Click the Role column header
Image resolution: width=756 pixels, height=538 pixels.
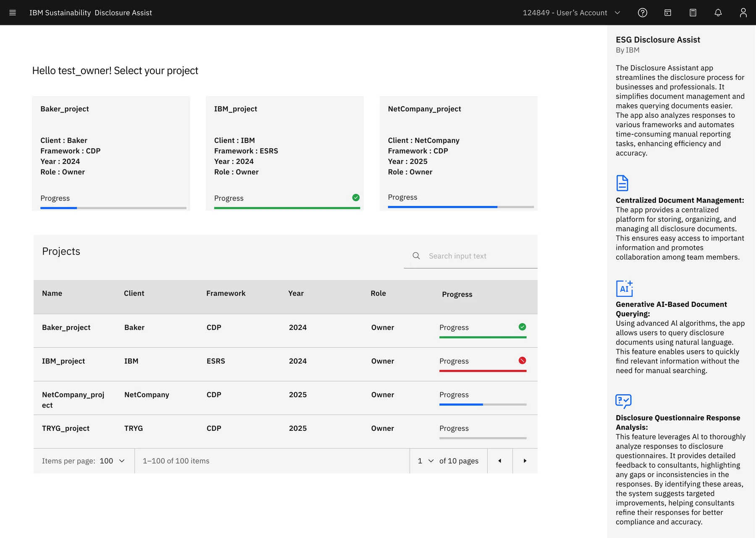point(378,293)
